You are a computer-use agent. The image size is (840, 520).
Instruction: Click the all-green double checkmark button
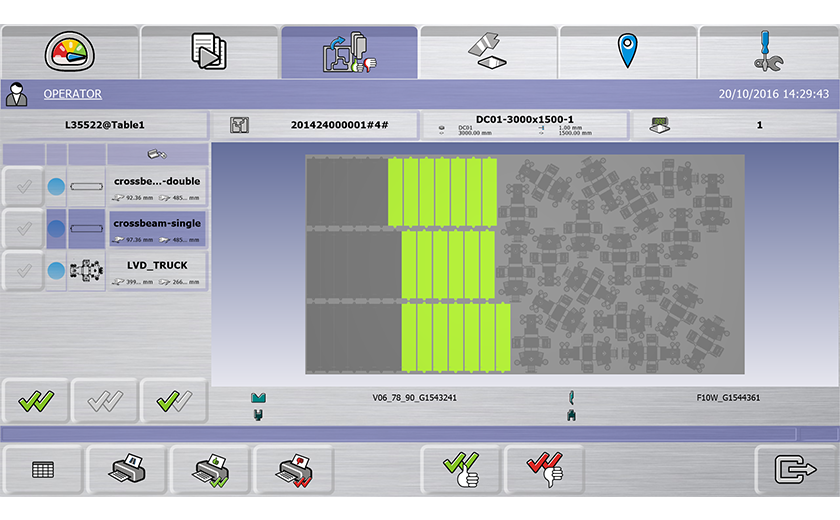36,401
